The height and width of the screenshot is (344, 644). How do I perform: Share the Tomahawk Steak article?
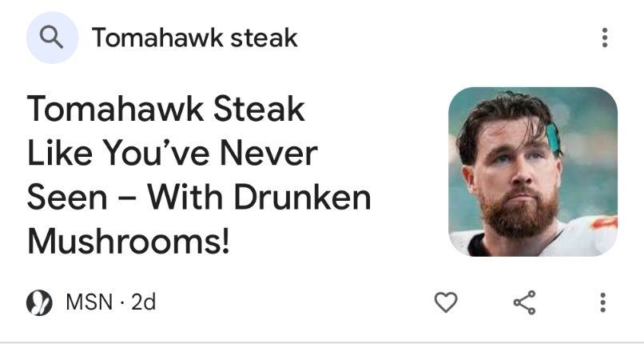tap(524, 302)
